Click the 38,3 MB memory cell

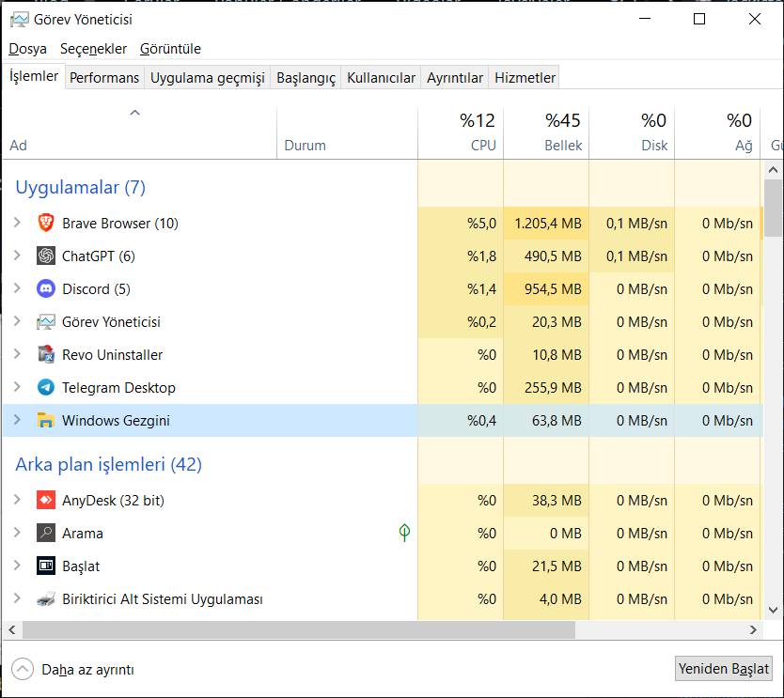coord(546,500)
